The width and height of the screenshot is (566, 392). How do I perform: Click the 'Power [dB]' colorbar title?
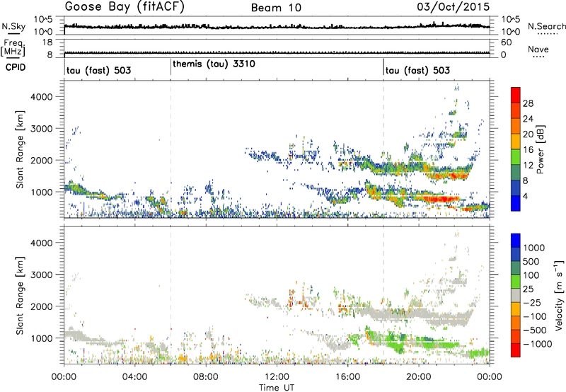click(x=541, y=149)
